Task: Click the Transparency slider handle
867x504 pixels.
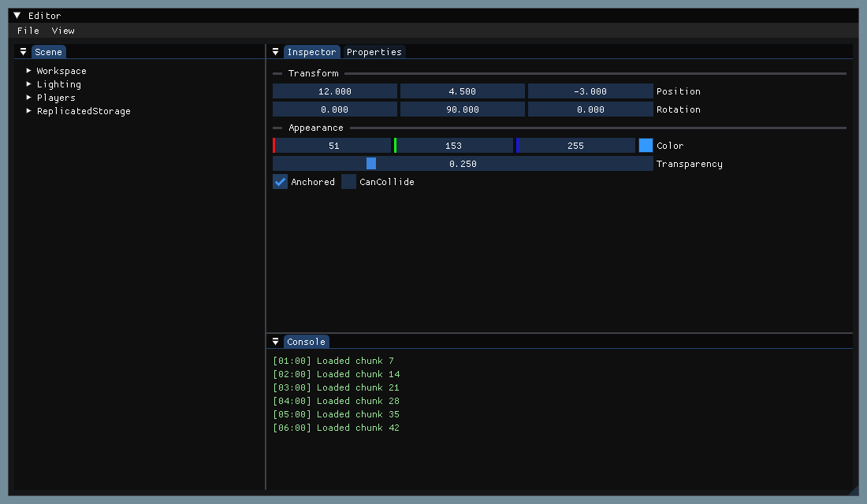Action: click(x=371, y=164)
